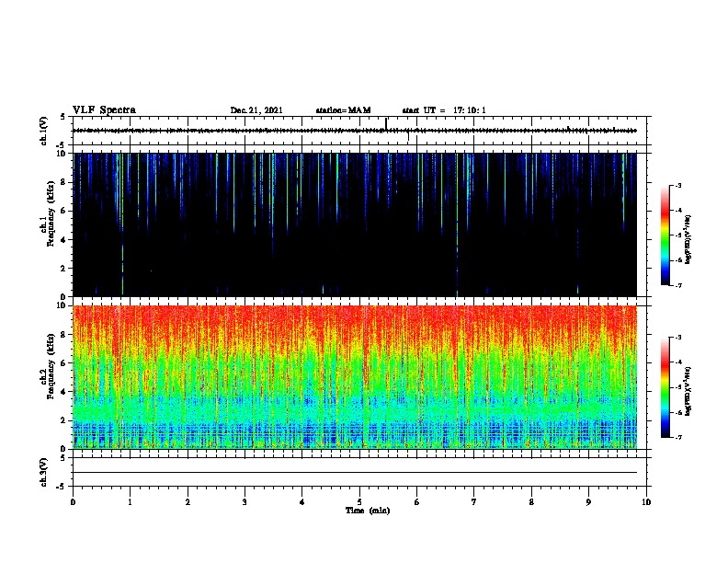
Task: Click the ch.1 spectrogram color scale bar
Action: tap(665, 236)
